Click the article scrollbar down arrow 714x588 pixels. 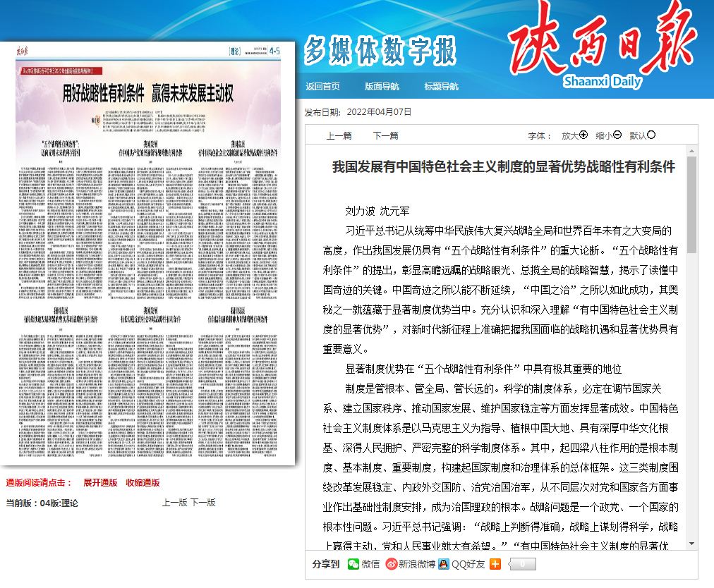click(x=691, y=544)
